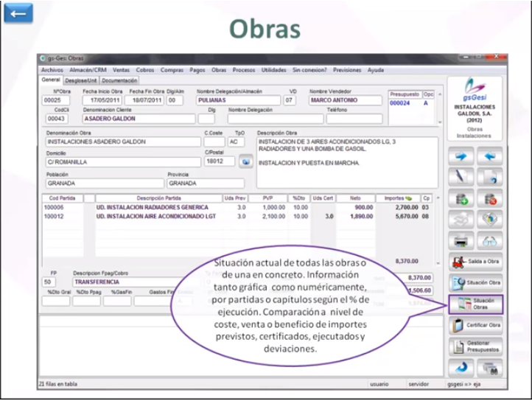The height and width of the screenshot is (401, 532).
Task: Click the FP field 50
Action: [x=49, y=282]
